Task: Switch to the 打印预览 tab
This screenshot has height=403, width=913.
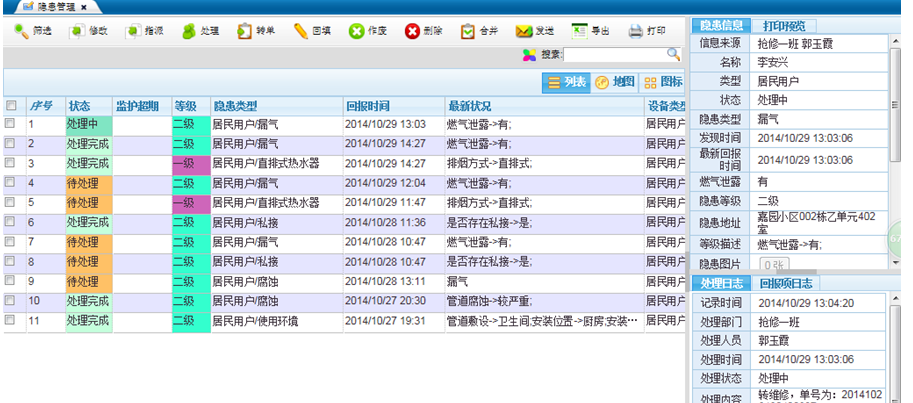Action: [x=790, y=25]
